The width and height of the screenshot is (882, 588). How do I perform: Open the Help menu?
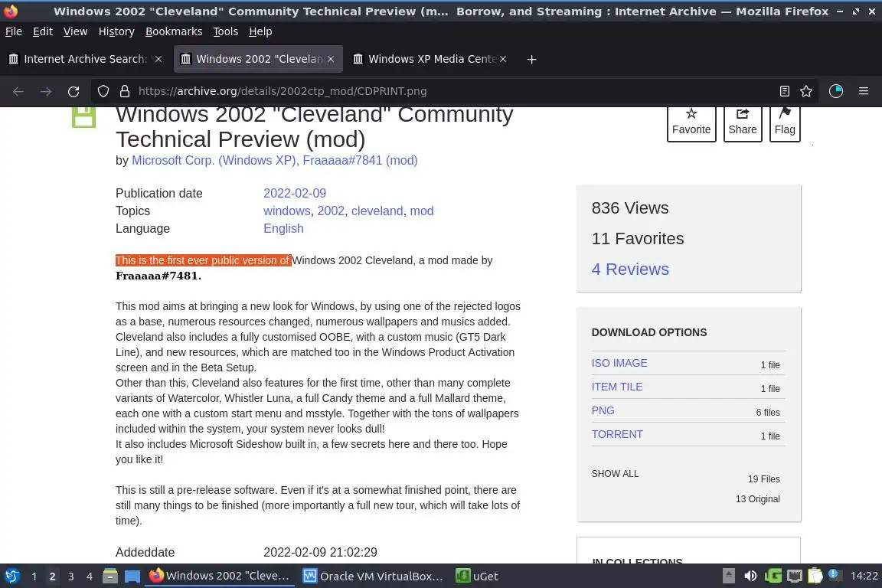(x=260, y=31)
